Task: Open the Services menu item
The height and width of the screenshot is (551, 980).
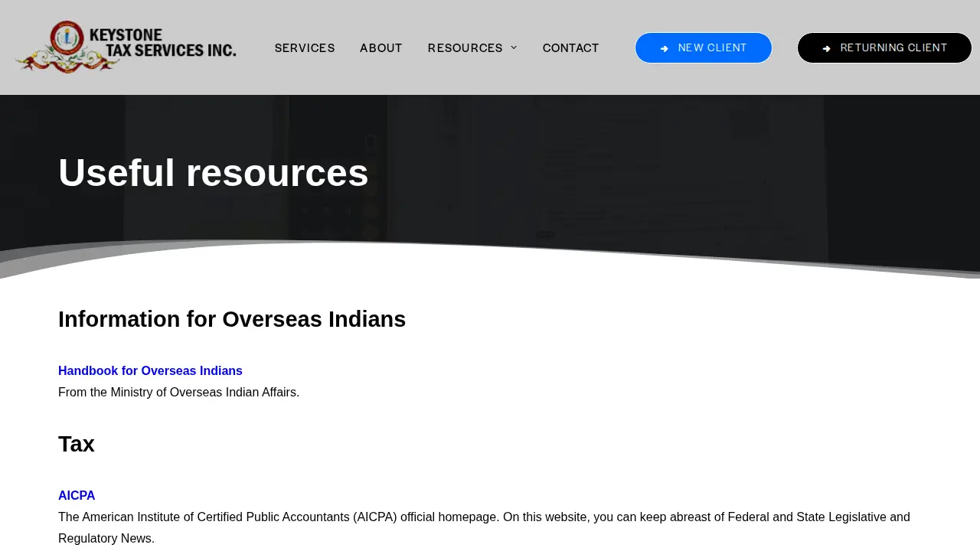Action: point(305,48)
